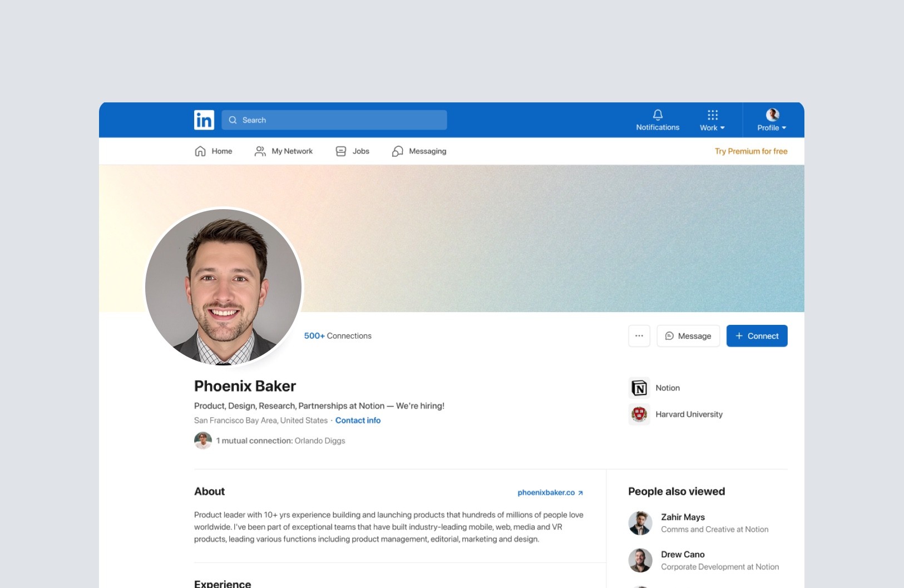
Task: Click the Connect button
Action: [757, 336]
